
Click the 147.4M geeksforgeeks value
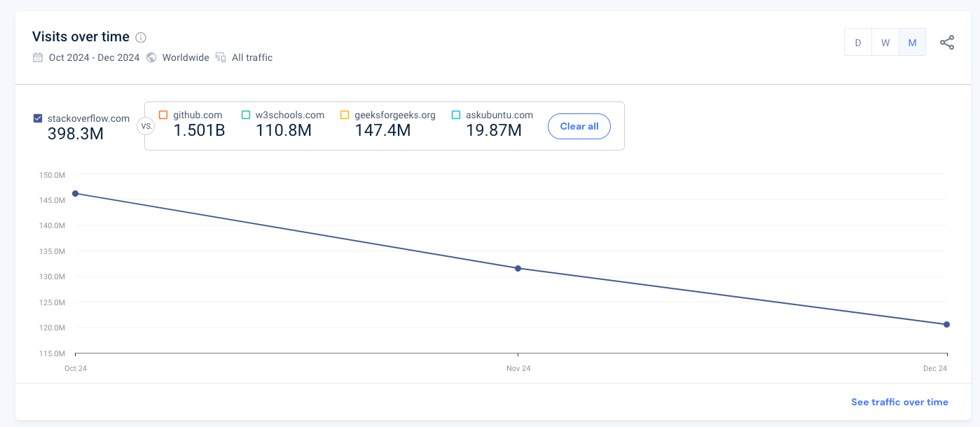click(382, 130)
